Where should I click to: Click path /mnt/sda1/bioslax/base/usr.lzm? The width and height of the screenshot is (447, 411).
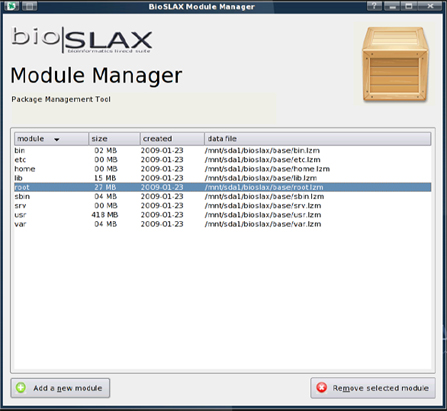click(x=263, y=215)
